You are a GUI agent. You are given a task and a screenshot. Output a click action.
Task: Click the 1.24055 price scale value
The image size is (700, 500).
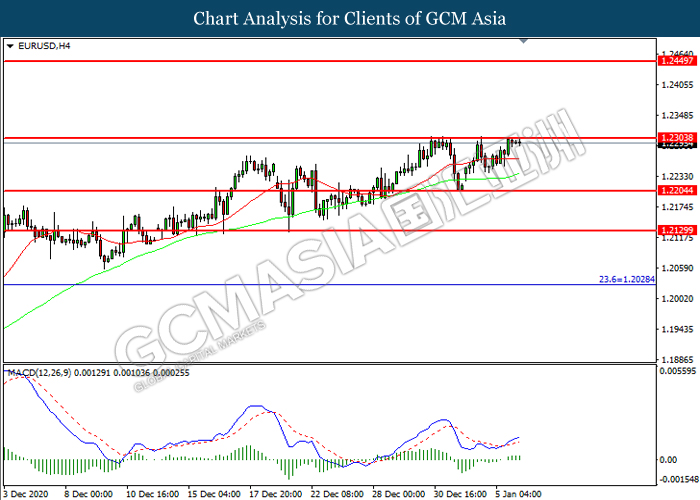tap(677, 85)
